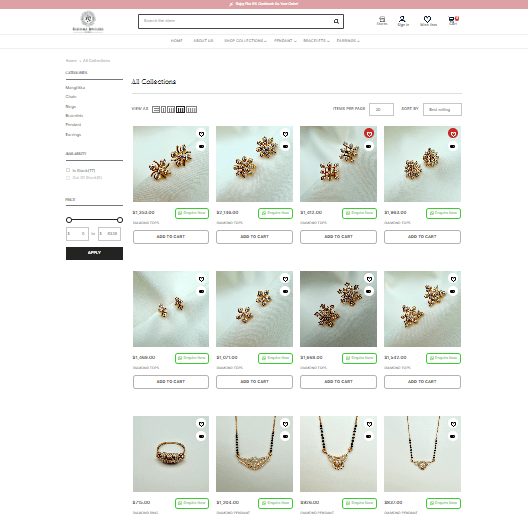
Task: Select Mangtikka category in sidebar
Action: (x=75, y=88)
